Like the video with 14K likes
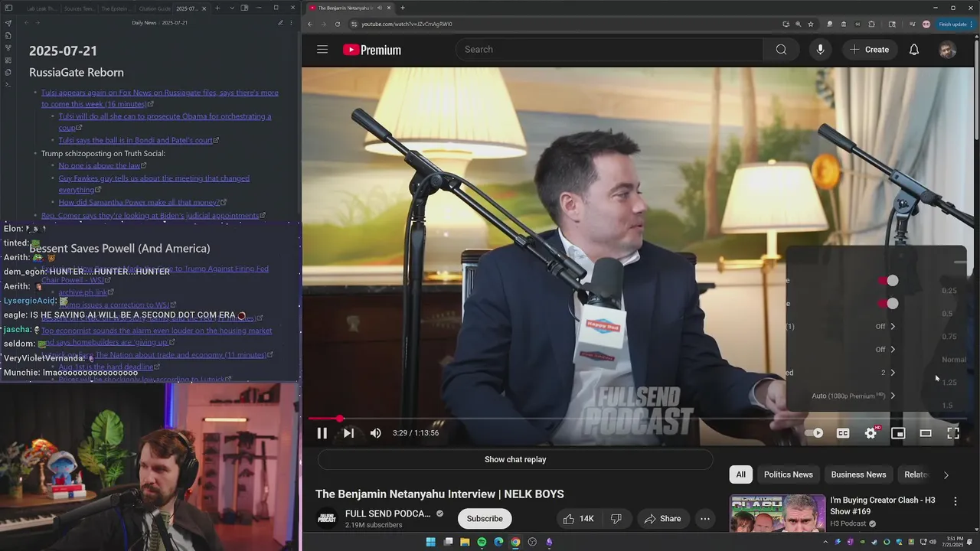The width and height of the screenshot is (980, 551). (x=578, y=519)
